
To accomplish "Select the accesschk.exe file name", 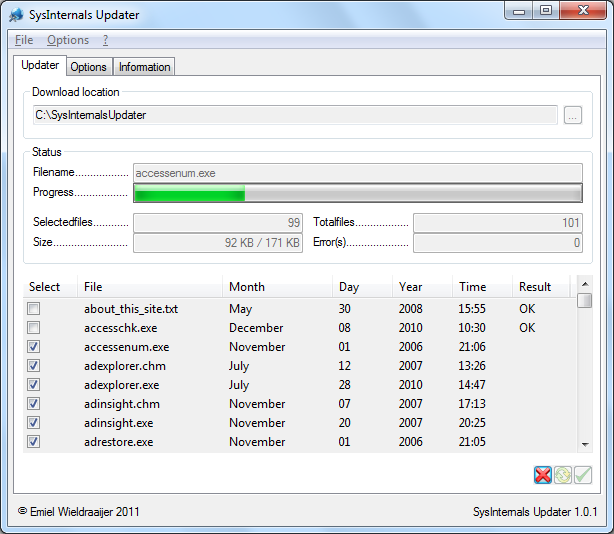I will coord(121,328).
